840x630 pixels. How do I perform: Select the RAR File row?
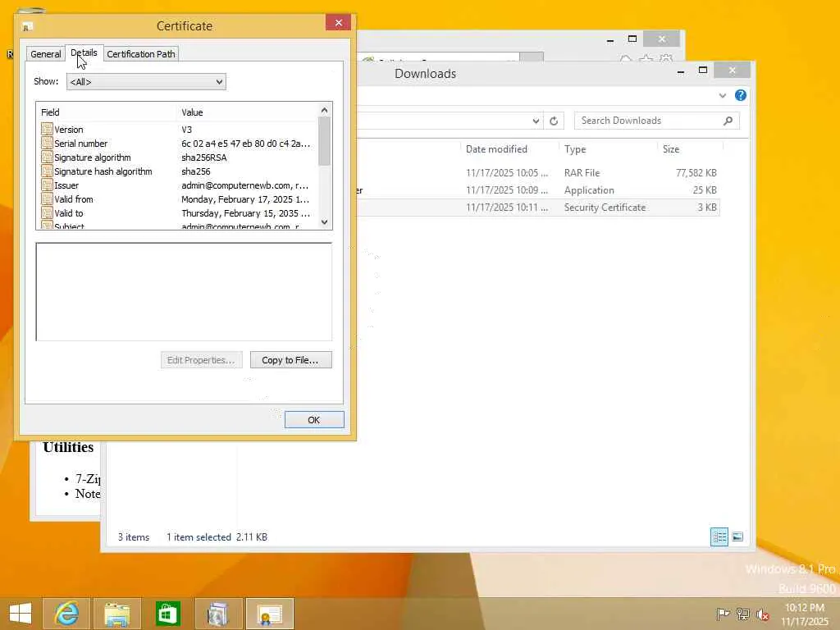[537, 173]
